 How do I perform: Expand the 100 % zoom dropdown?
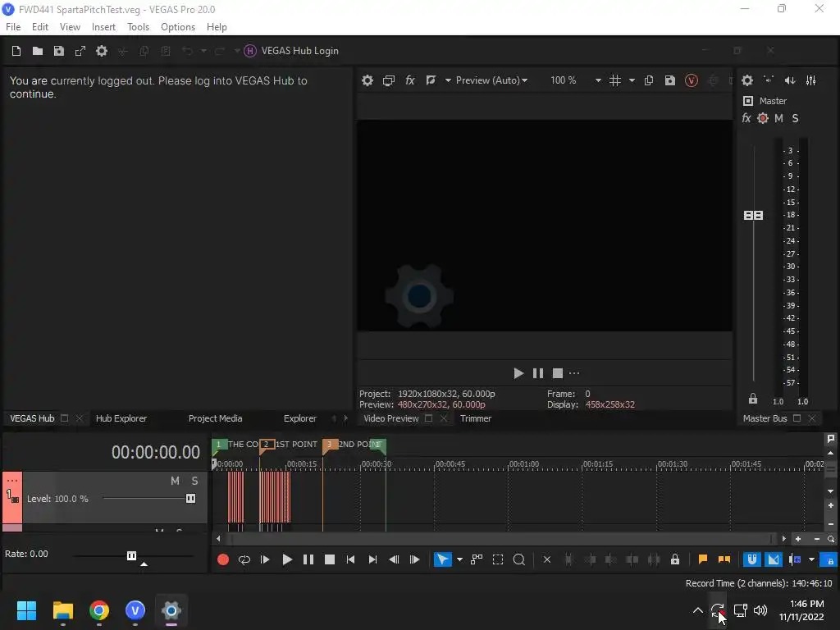pyautogui.click(x=598, y=80)
